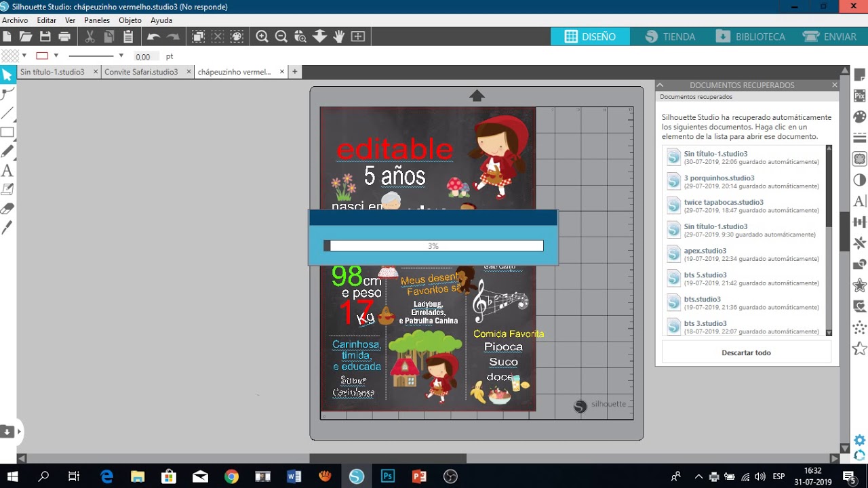Close the Convite Safari.studio3 tab
Screen dimensions: 868x488
[188, 72]
